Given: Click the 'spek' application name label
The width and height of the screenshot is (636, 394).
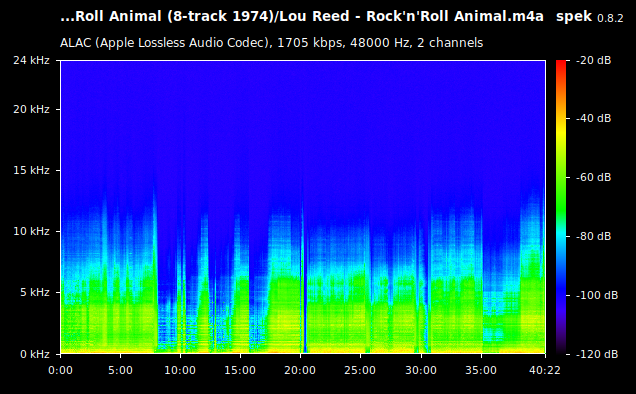Looking at the screenshot, I should (x=574, y=17).
